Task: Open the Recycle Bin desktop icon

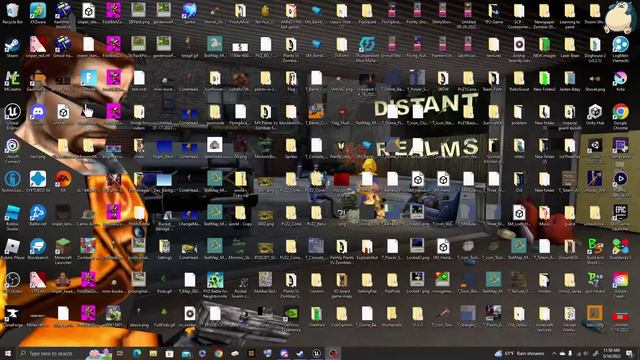Action: (x=12, y=13)
